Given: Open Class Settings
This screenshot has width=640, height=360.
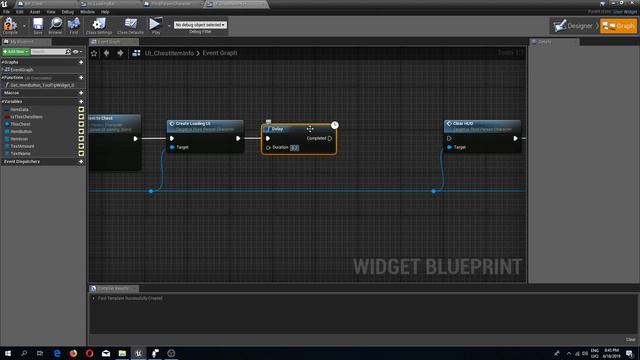Looking at the screenshot, I should (99, 25).
